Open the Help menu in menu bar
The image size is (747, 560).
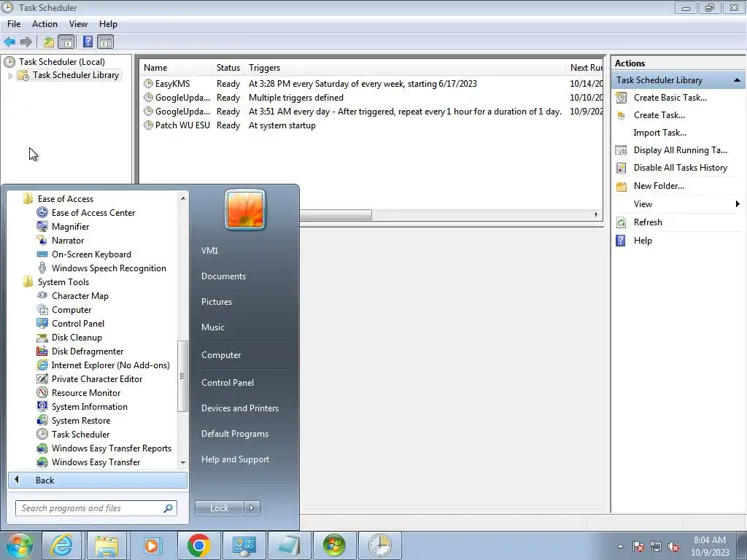tap(108, 24)
